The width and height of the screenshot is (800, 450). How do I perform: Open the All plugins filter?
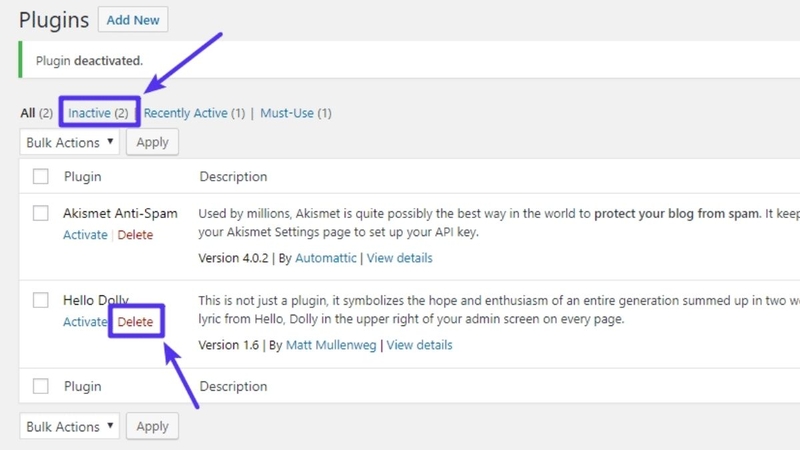(28, 113)
